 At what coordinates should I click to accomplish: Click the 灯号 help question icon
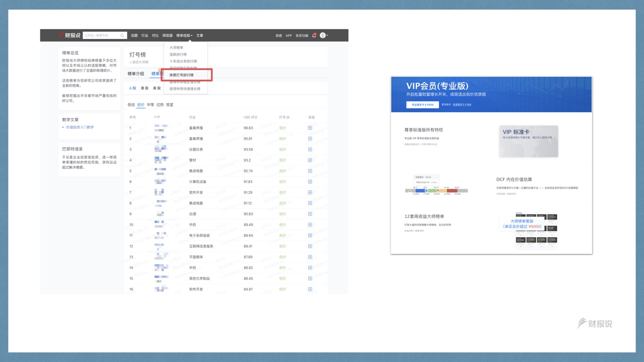click(288, 117)
